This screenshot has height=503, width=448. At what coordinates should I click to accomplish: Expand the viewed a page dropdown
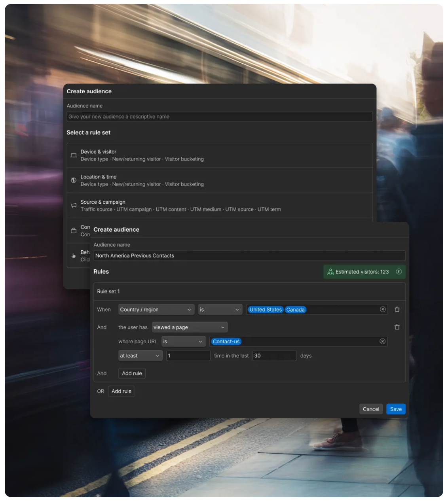[x=189, y=327]
